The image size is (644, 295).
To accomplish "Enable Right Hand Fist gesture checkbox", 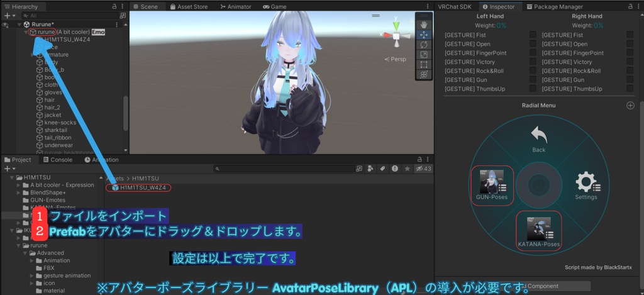I will point(630,35).
